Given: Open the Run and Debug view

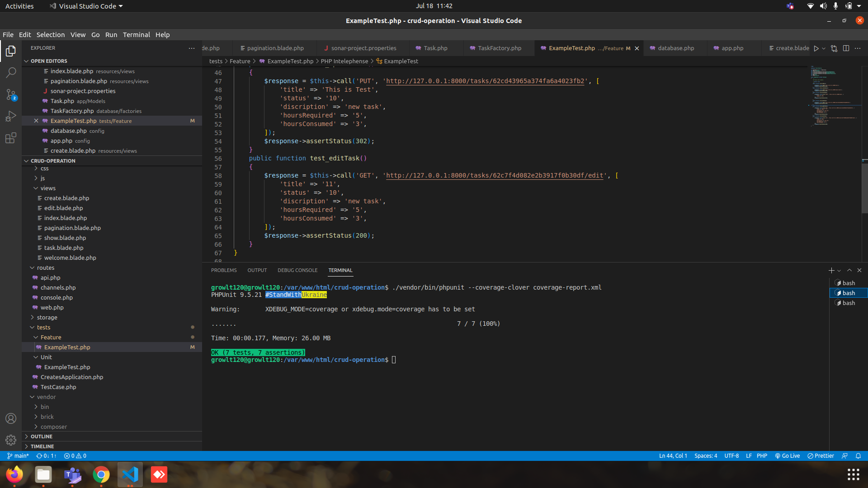Looking at the screenshot, I should 11,116.
